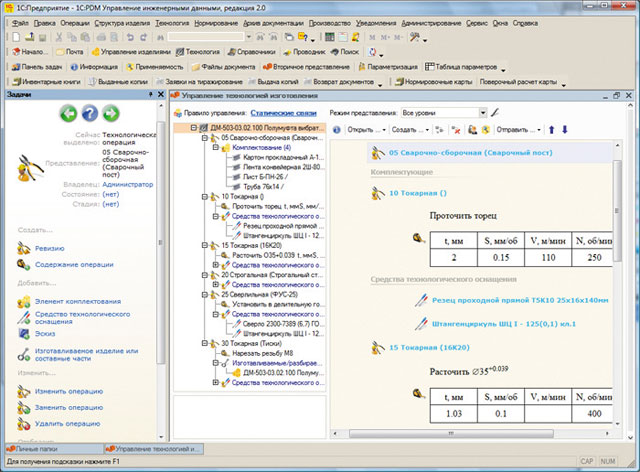Image resolution: width=640 pixels, height=472 pixels.
Task: Open Проводник toolbar button
Action: pyautogui.click(x=304, y=52)
